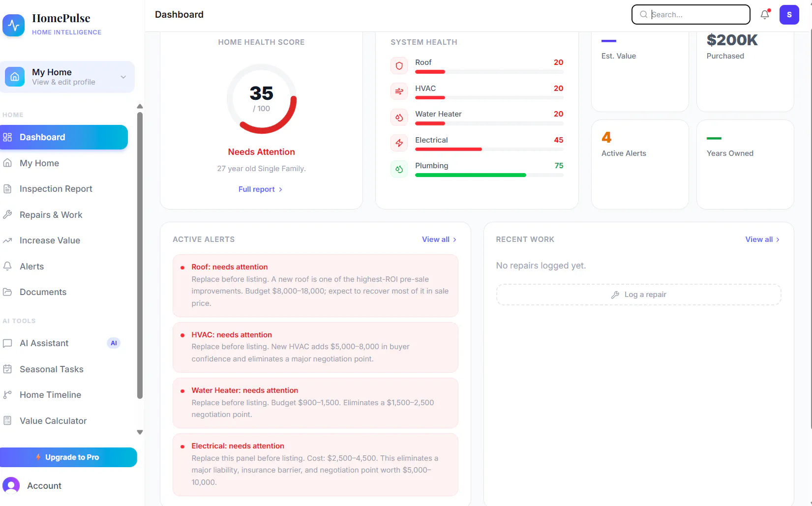Click the Roof shield icon
812x506 pixels.
[x=399, y=65]
